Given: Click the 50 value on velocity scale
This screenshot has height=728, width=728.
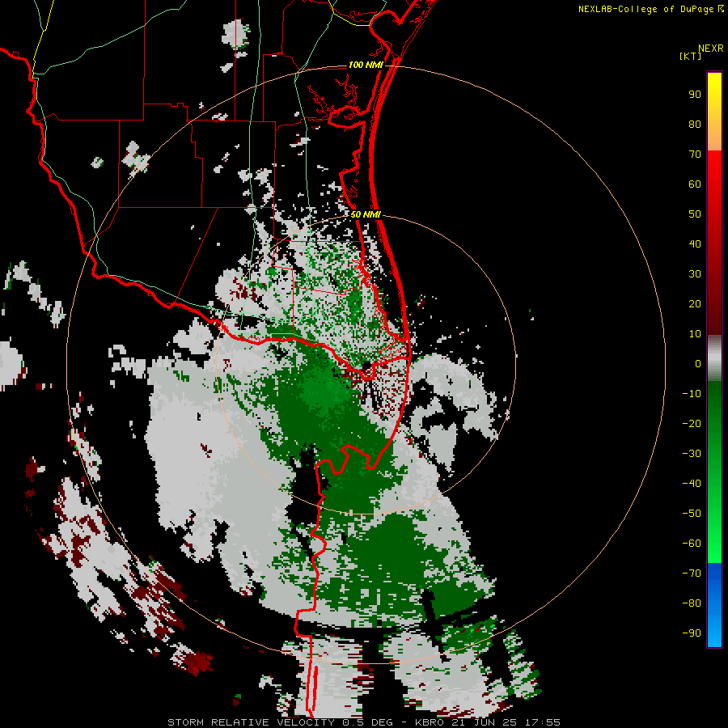Looking at the screenshot, I should tap(695, 214).
